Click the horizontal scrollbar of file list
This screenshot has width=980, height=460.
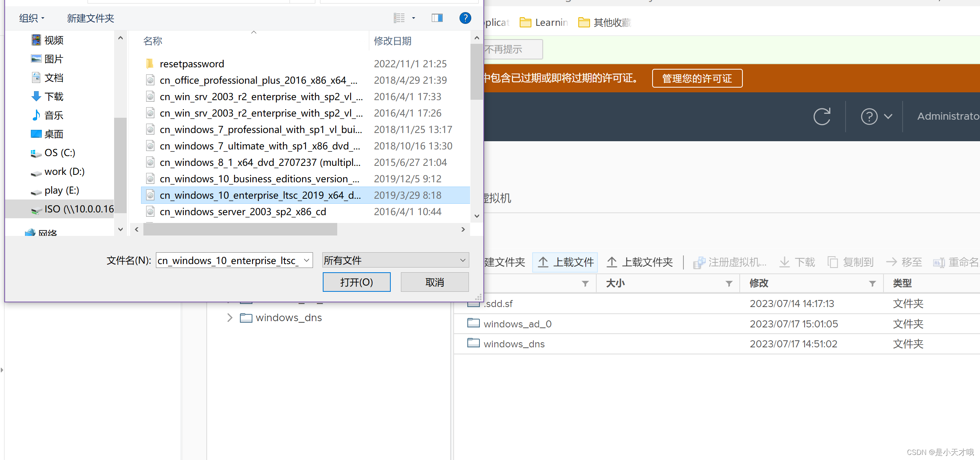click(x=240, y=229)
